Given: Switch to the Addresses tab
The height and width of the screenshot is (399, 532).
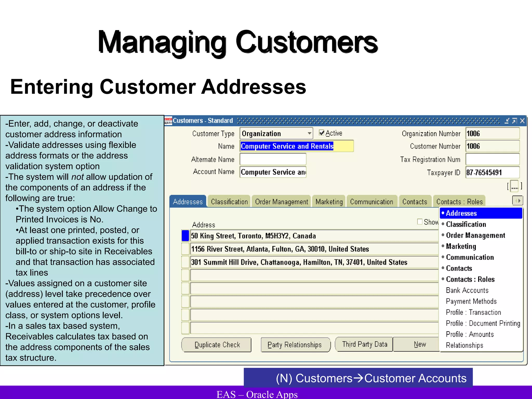Looking at the screenshot, I should [188, 202].
